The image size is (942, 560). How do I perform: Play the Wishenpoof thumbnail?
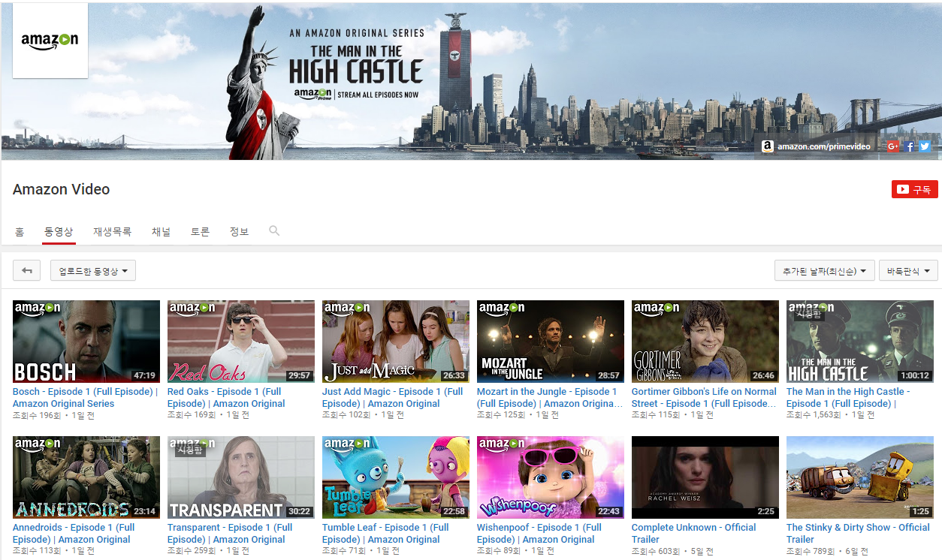[x=551, y=477]
